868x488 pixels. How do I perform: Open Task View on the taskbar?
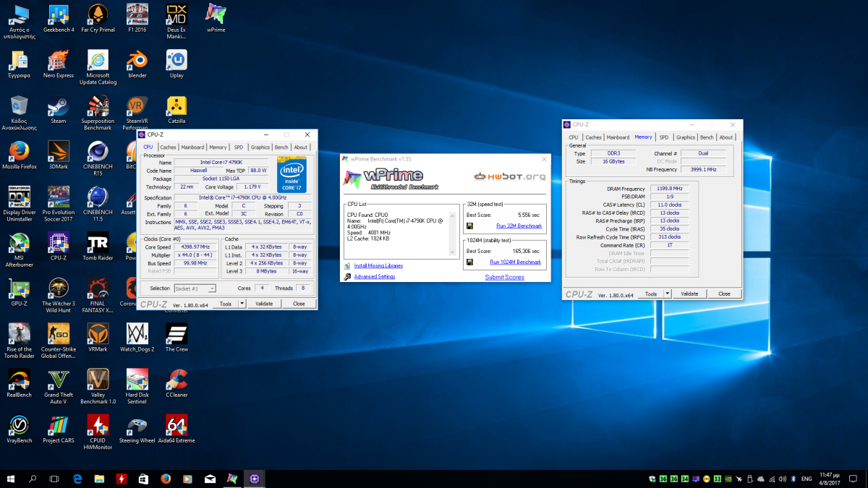click(x=54, y=479)
